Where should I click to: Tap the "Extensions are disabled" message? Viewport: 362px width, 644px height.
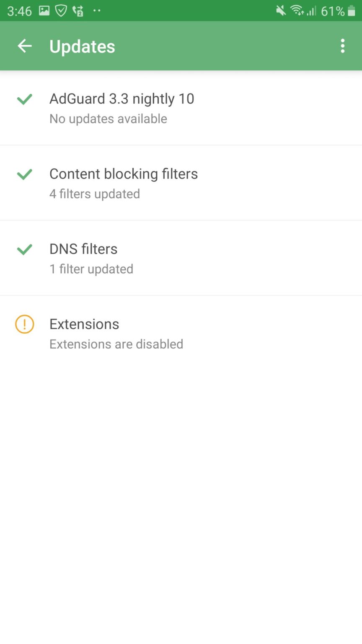116,344
